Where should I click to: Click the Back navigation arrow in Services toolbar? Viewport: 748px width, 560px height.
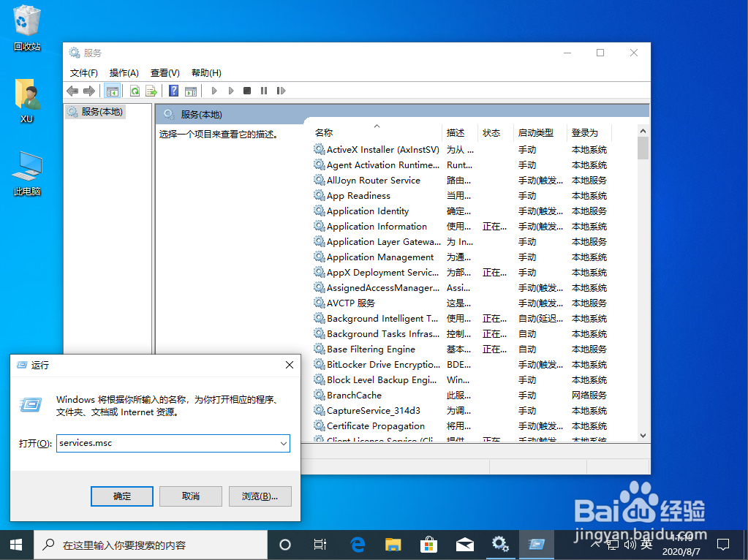72,90
